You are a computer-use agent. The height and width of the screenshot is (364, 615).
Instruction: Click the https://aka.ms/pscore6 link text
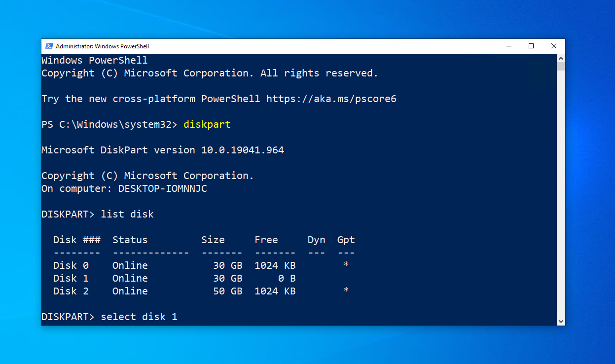tap(331, 99)
